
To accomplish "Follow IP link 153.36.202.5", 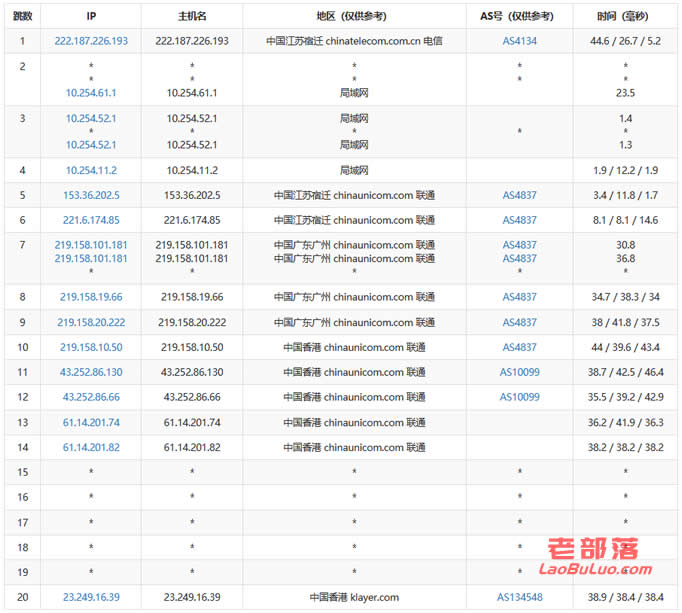I will (x=91, y=195).
